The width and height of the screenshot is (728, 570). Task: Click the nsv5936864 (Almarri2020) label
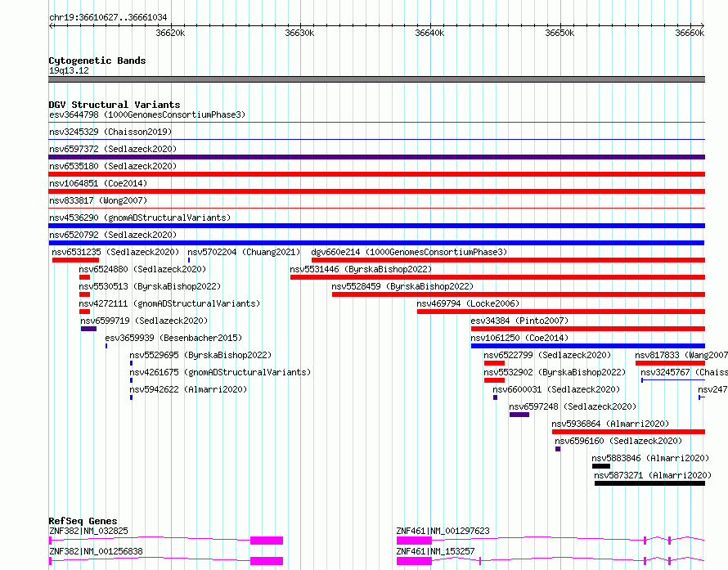[x=610, y=424]
